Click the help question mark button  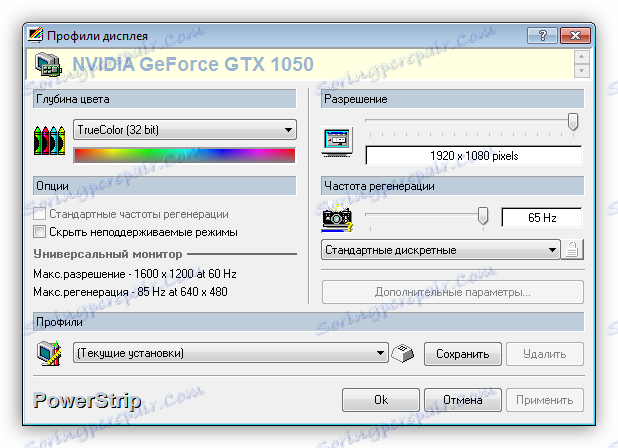(542, 36)
